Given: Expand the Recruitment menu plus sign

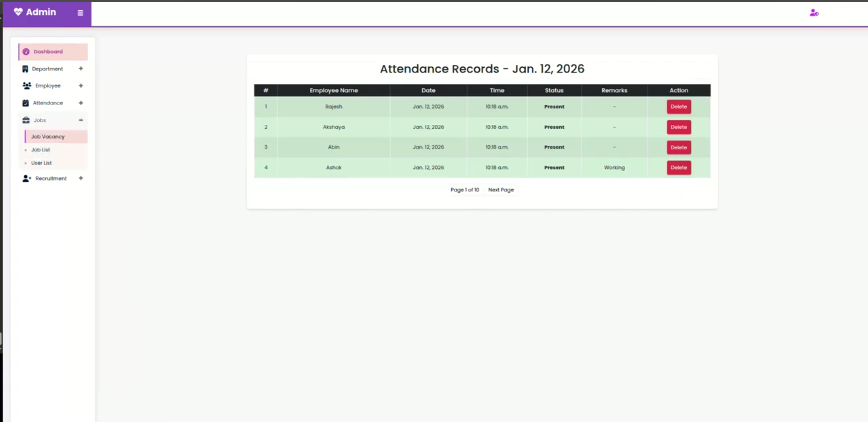Looking at the screenshot, I should coord(81,178).
